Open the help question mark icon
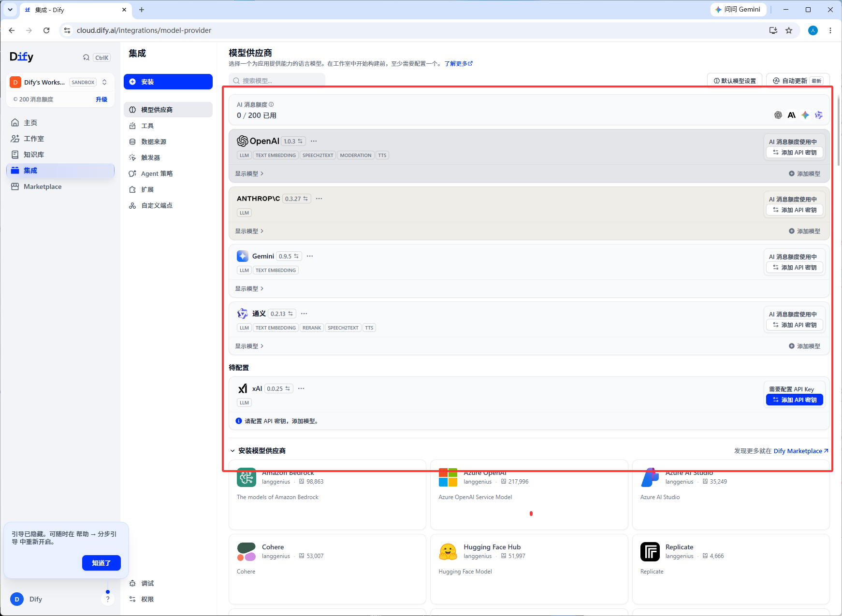Screen dimensions: 842x616 (x=108, y=599)
